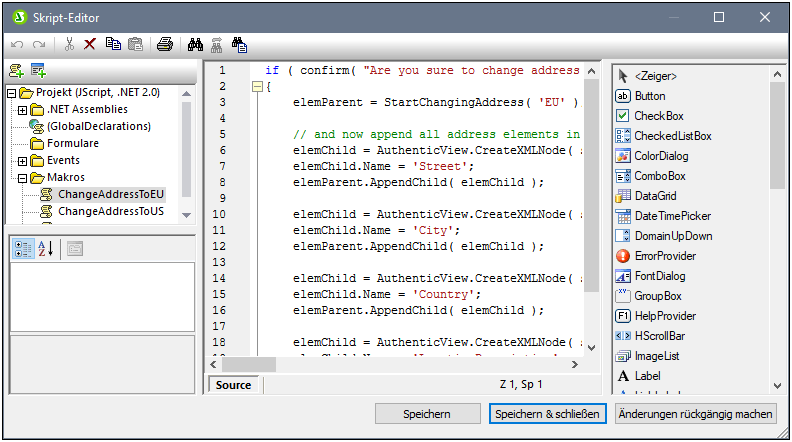Open Find with the binoculars icon

196,45
